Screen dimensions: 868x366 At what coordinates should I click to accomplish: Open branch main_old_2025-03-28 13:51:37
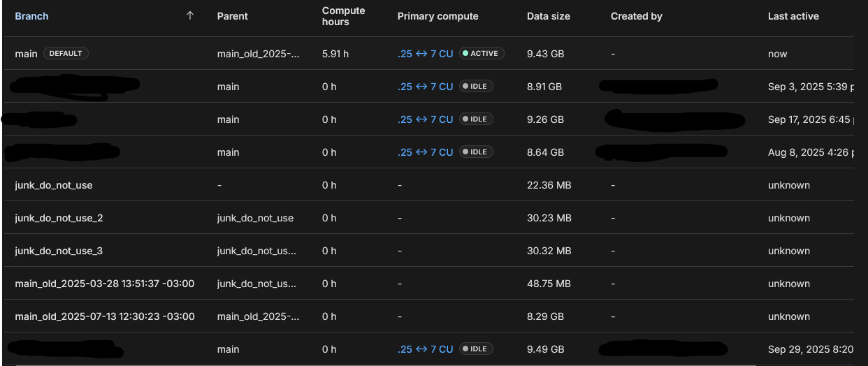click(x=105, y=284)
